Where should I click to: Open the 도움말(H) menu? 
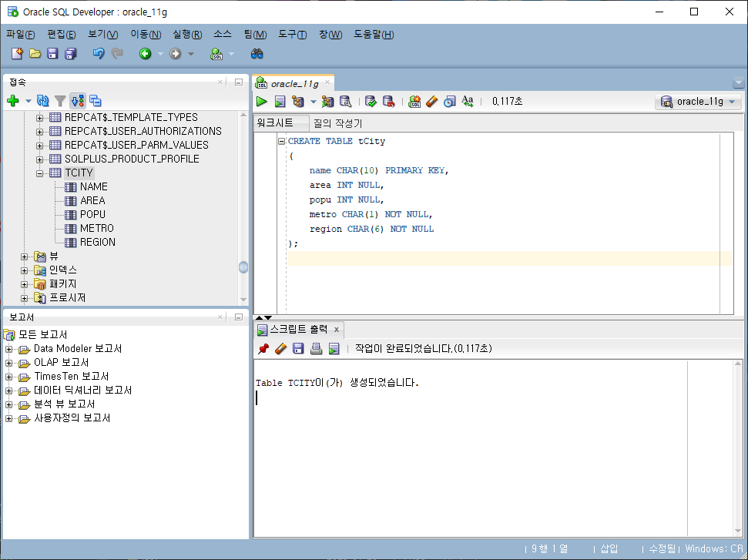374,35
